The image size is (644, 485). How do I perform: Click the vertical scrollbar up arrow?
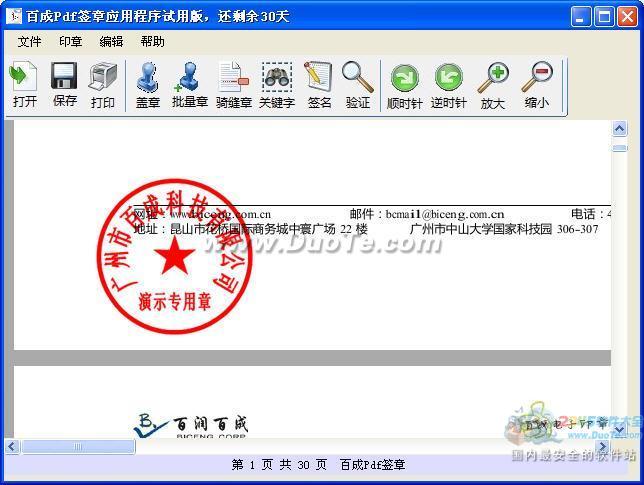tap(619, 129)
